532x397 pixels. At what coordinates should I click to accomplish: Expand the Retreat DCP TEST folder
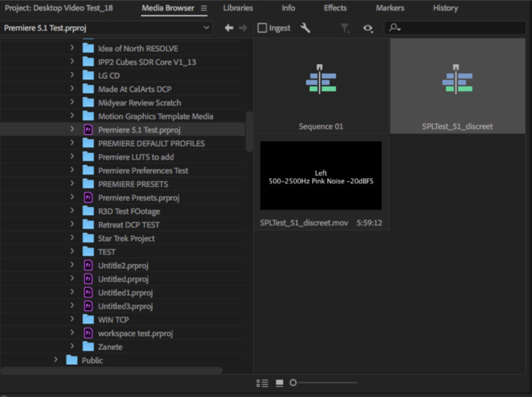[72, 224]
